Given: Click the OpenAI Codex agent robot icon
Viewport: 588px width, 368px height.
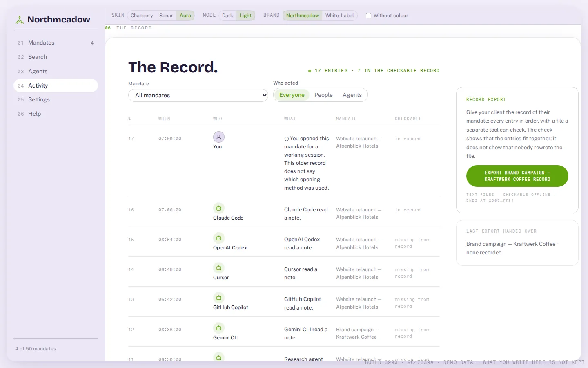Looking at the screenshot, I should tap(219, 238).
